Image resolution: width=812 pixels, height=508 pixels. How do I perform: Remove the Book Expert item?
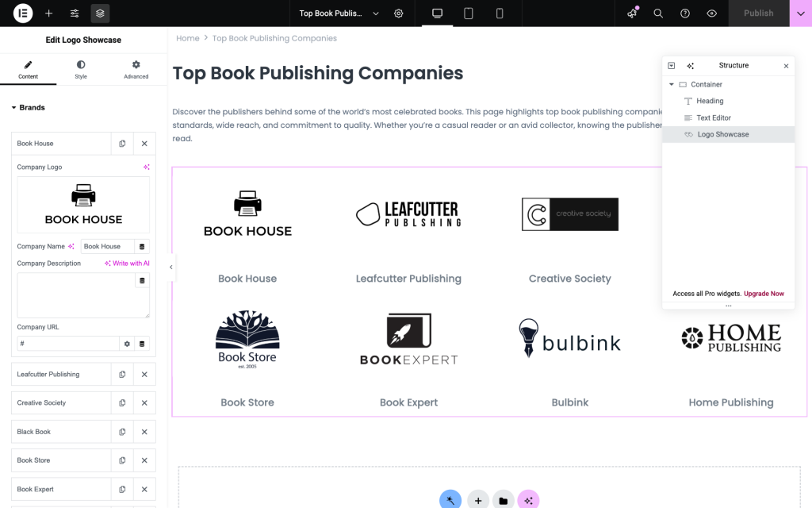click(144, 489)
